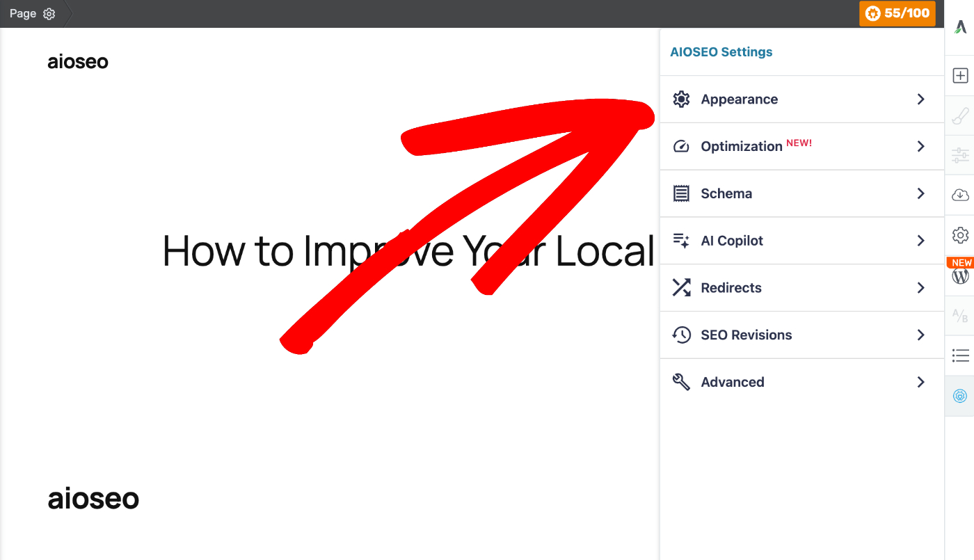Click the green logo icon atop the sidebar
974x560 pixels.
click(960, 28)
